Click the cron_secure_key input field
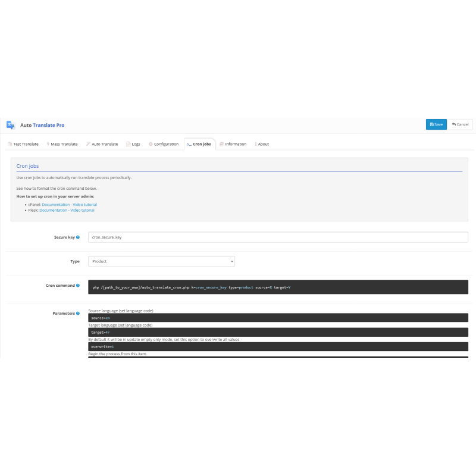The image size is (476, 476). (x=178, y=237)
